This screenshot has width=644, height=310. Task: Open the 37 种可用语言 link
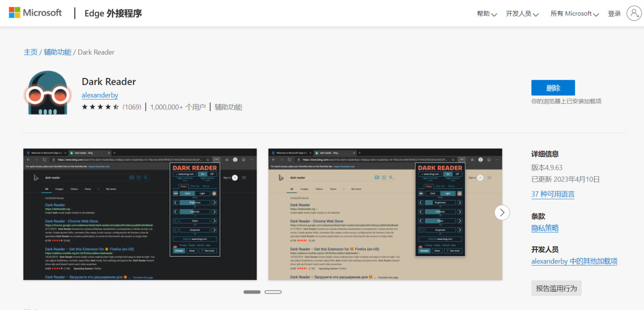pos(553,194)
